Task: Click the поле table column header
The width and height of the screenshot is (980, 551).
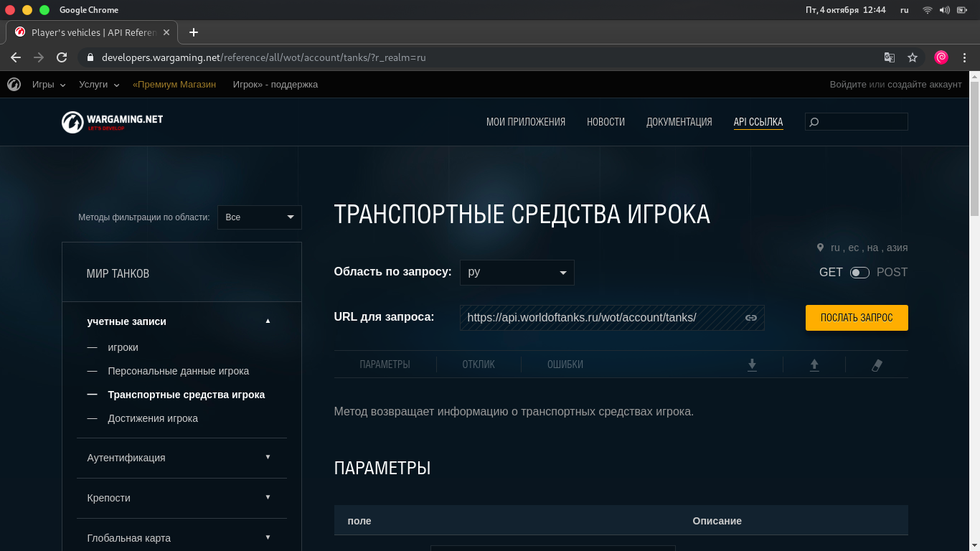Action: pyautogui.click(x=359, y=521)
